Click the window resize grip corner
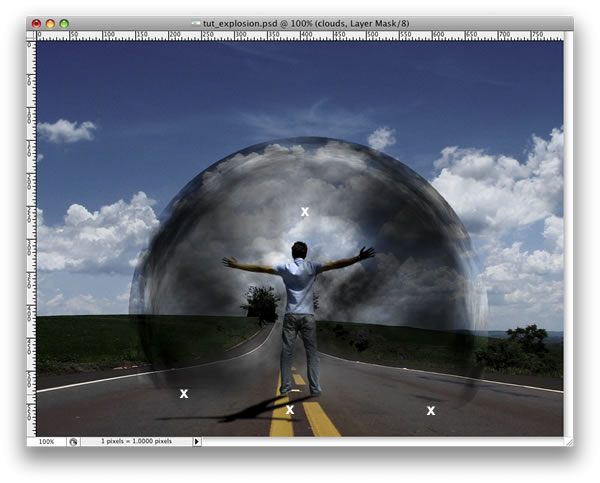Image resolution: width=600 pixels, height=483 pixels. click(x=569, y=442)
